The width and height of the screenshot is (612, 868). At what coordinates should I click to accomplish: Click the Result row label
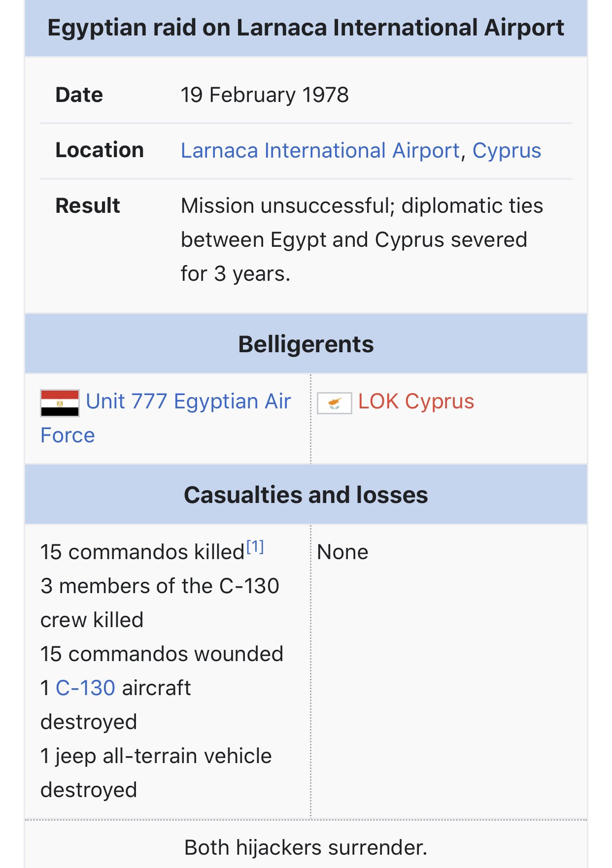coord(88,205)
